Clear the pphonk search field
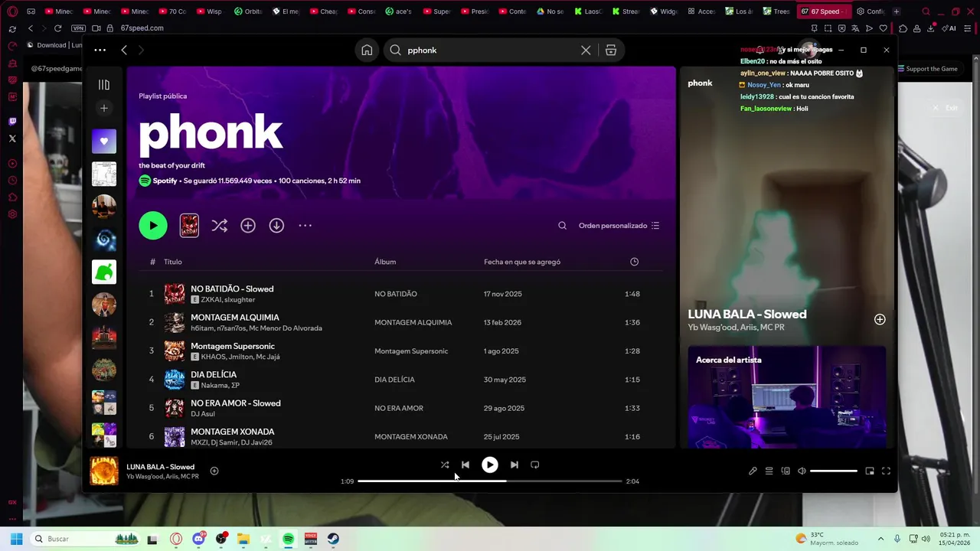 pos(586,50)
